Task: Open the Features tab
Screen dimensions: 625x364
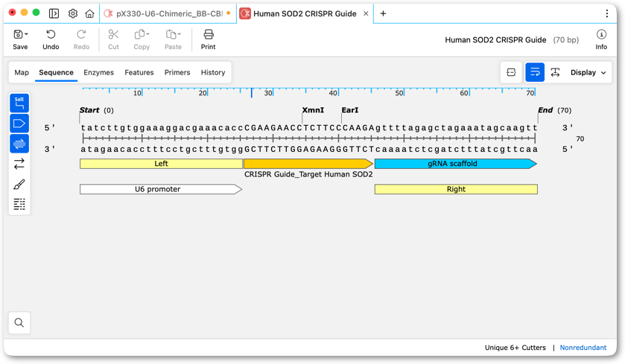Action: [x=139, y=72]
